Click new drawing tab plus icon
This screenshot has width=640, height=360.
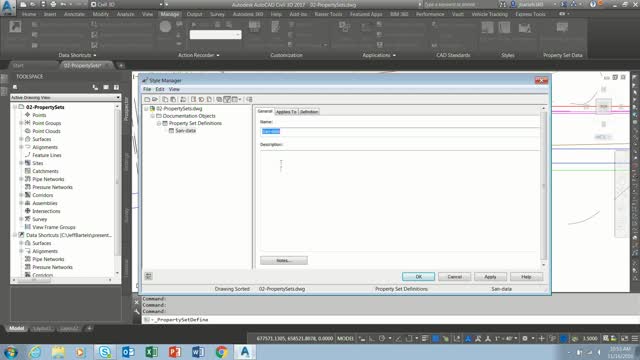coord(121,65)
